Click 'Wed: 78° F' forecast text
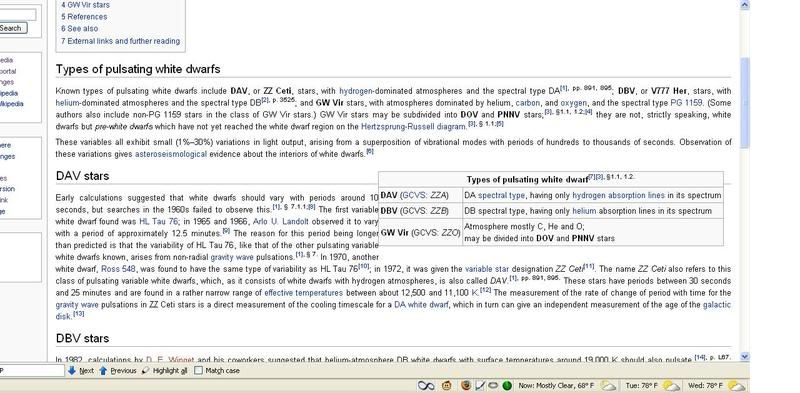800x393 pixels. tap(706, 386)
